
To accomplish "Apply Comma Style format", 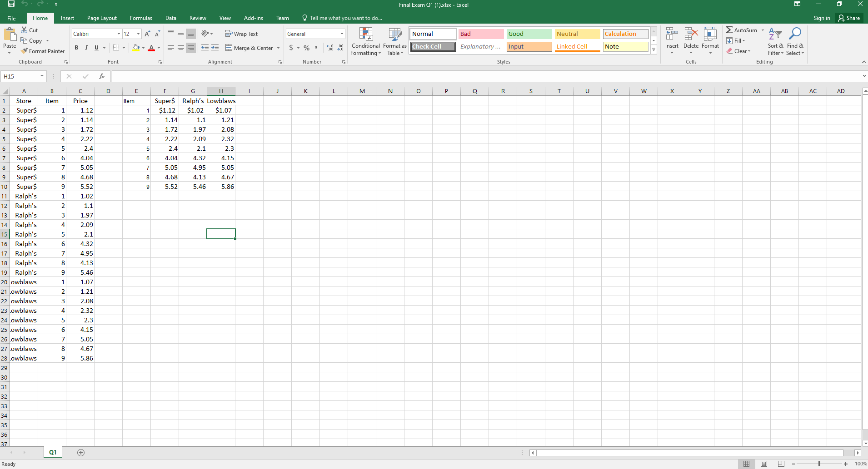I will coord(316,48).
